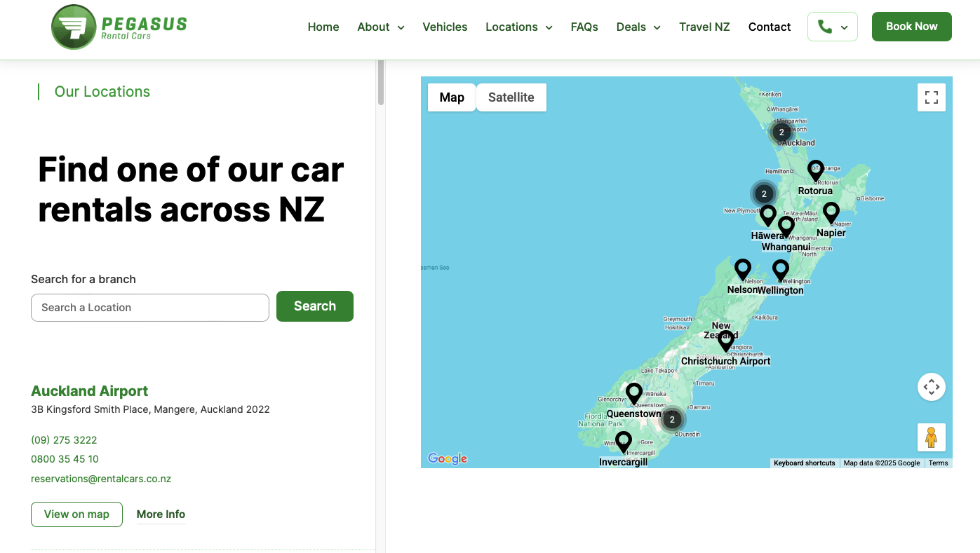Expand the Deals dropdown menu
Image resolution: width=980 pixels, height=553 pixels.
coord(638,27)
